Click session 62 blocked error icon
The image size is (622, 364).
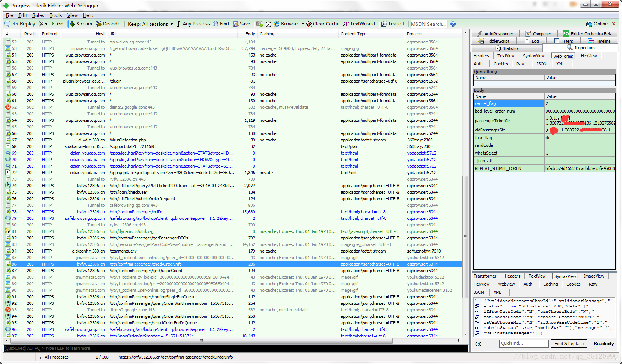8,107
